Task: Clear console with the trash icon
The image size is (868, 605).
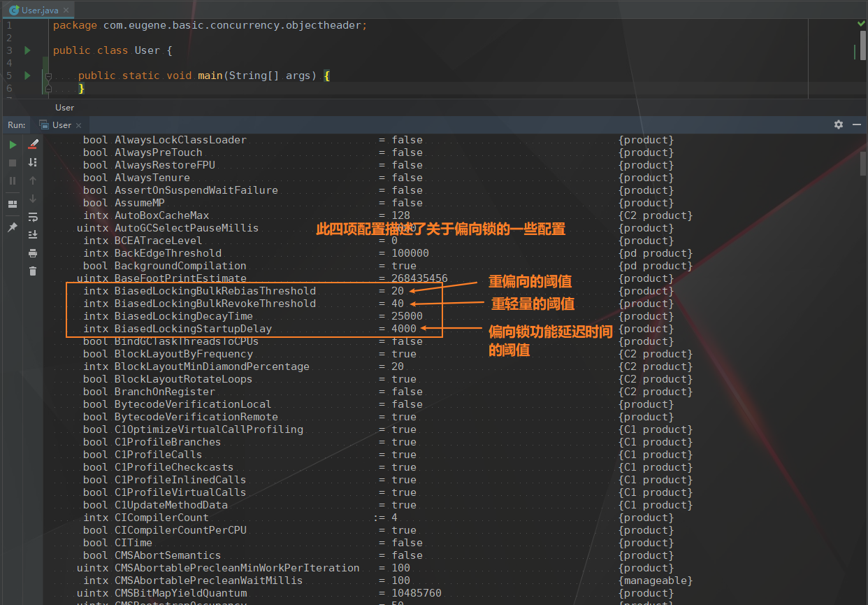Action: (33, 271)
